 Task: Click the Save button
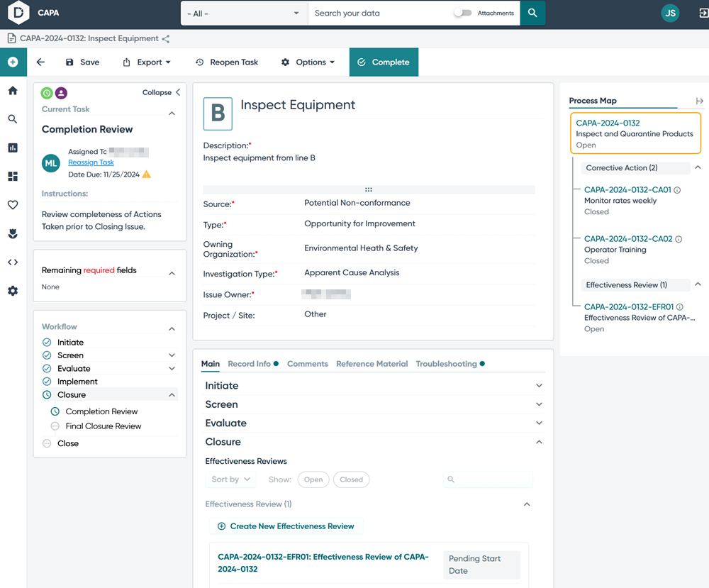click(83, 62)
